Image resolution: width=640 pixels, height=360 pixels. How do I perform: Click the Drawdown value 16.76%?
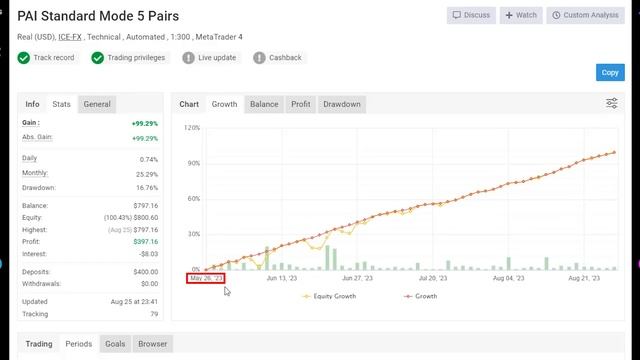click(147, 188)
